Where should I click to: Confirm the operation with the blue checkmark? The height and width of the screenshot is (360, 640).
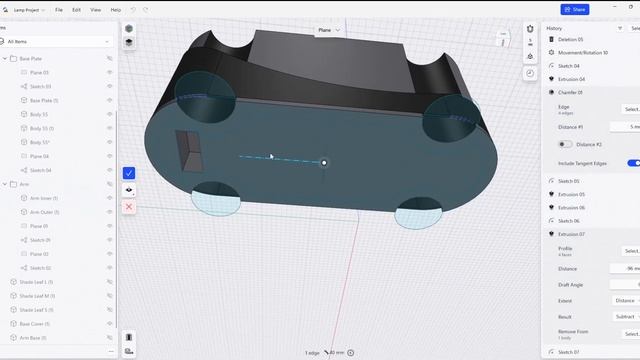click(x=129, y=173)
